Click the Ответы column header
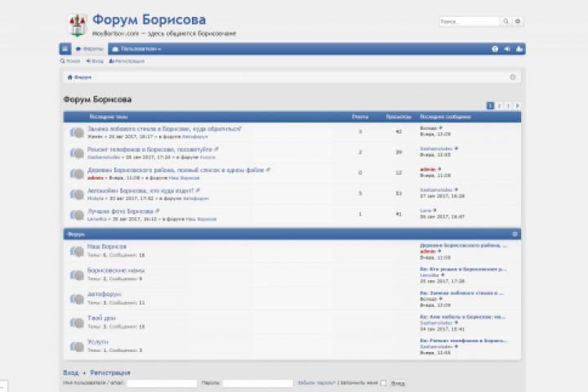 [x=360, y=117]
